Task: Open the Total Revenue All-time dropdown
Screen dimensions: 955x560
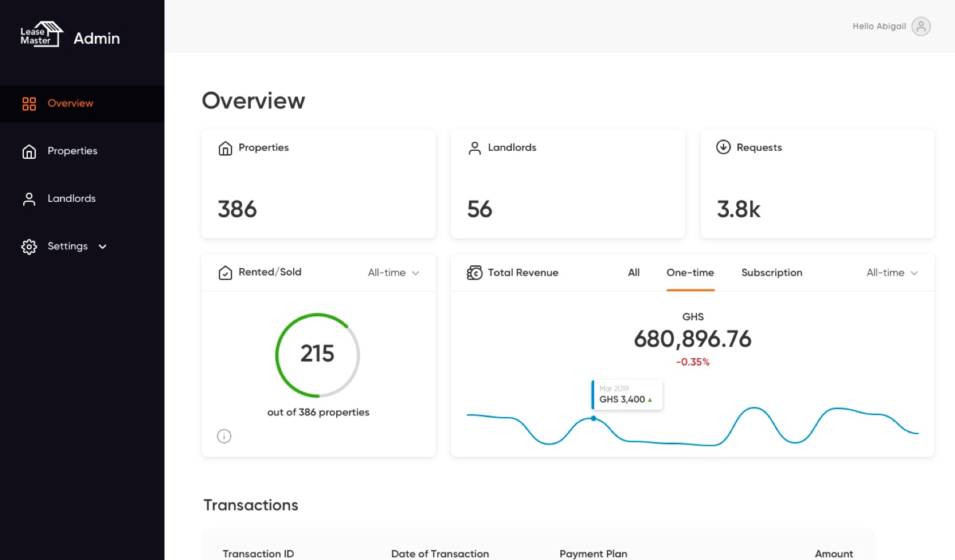Action: [891, 273]
